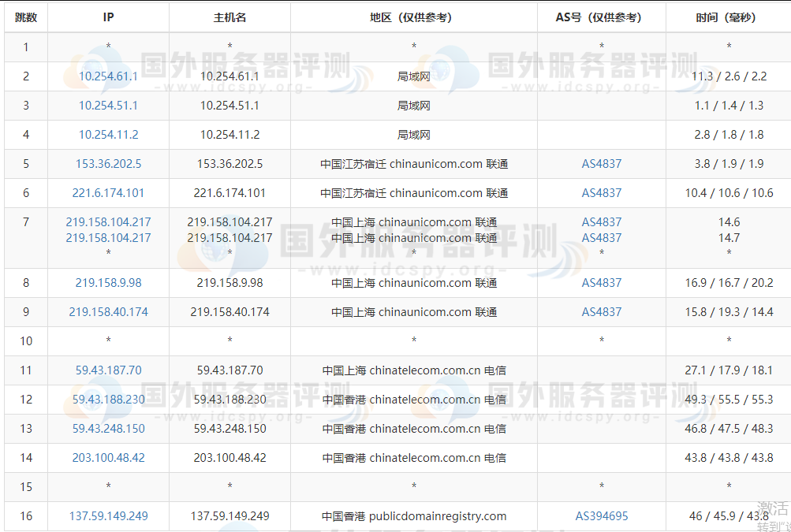Click the blue IP link 59.43.188.230
This screenshot has height=532, width=791.
tap(108, 400)
